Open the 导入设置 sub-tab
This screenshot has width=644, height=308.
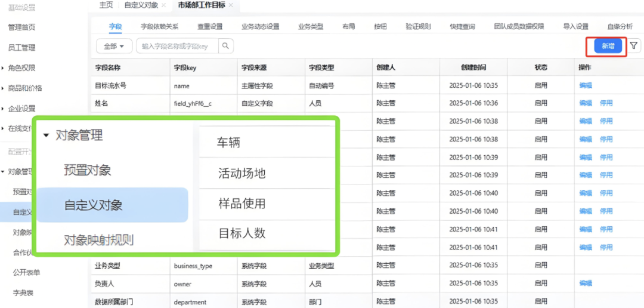click(x=576, y=27)
